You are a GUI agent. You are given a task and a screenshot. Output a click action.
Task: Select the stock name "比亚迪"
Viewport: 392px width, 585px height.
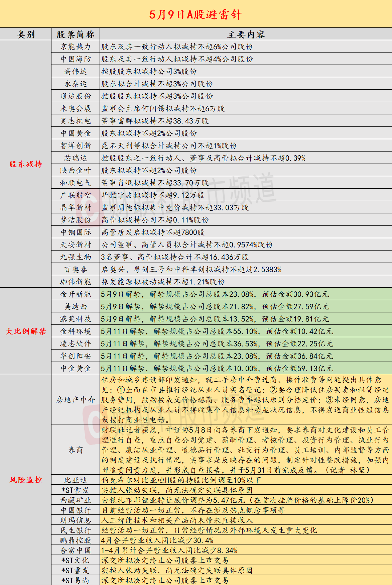coord(76,480)
